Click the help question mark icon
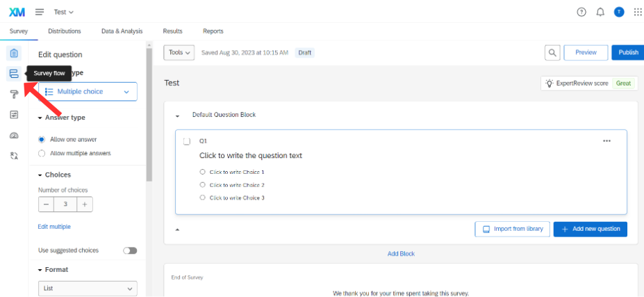The width and height of the screenshot is (644, 297). coord(581,12)
